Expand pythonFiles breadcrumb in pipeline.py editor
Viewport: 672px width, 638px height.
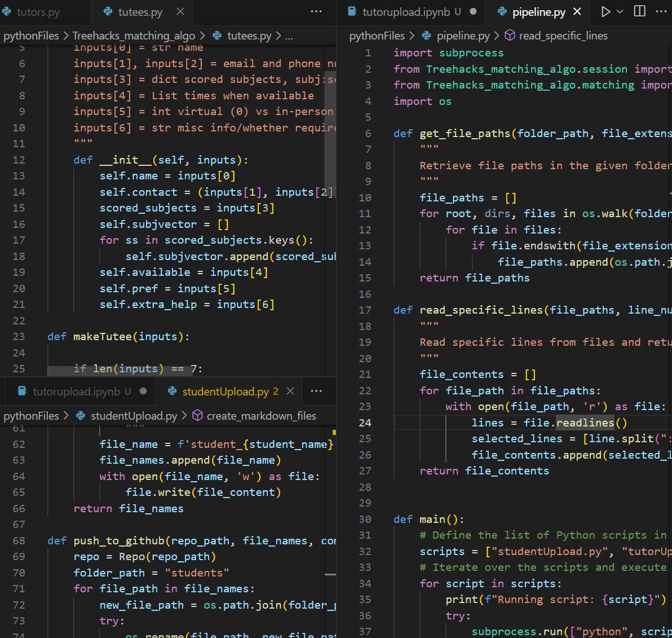(377, 36)
